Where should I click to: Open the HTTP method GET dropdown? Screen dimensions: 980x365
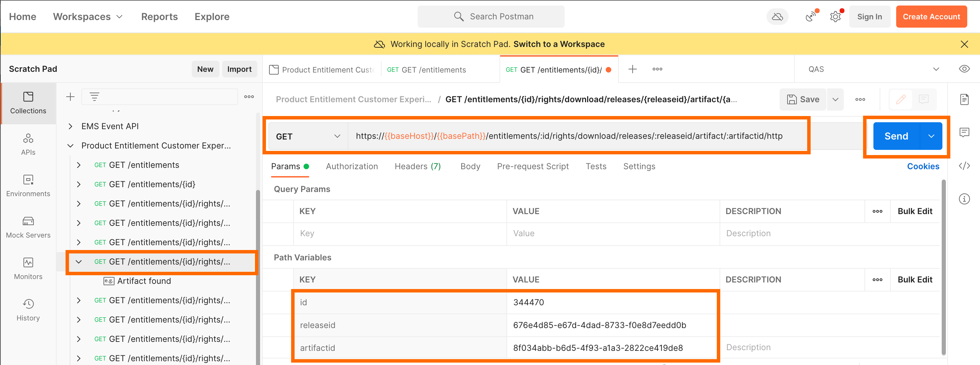click(308, 136)
